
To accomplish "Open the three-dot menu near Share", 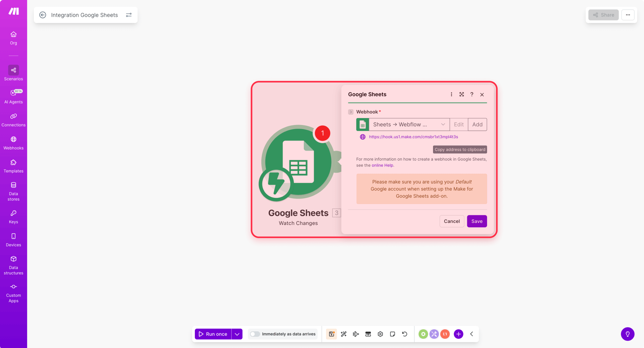I will (628, 15).
